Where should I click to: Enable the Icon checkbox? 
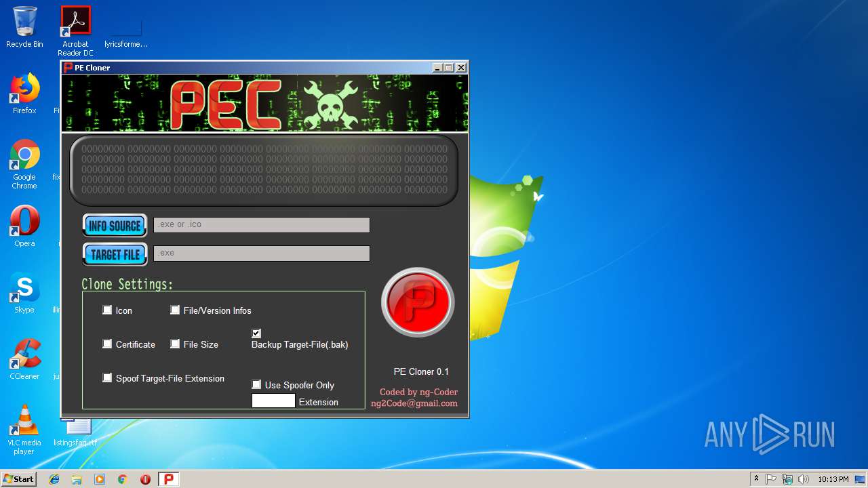click(x=107, y=310)
